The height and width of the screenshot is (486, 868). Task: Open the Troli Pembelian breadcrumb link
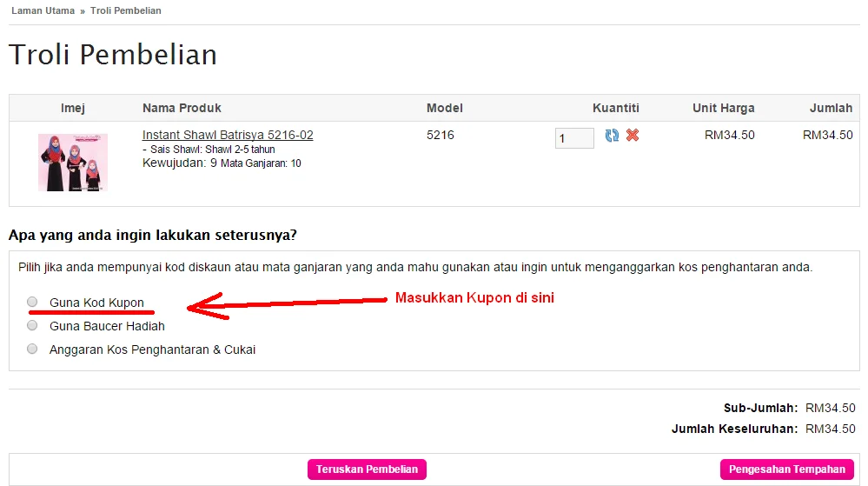pos(126,10)
